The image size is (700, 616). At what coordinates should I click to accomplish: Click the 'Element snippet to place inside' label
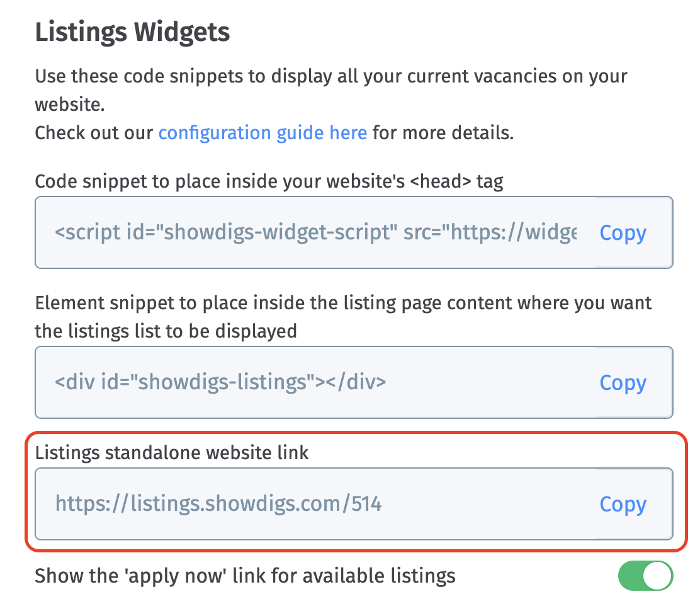click(343, 303)
